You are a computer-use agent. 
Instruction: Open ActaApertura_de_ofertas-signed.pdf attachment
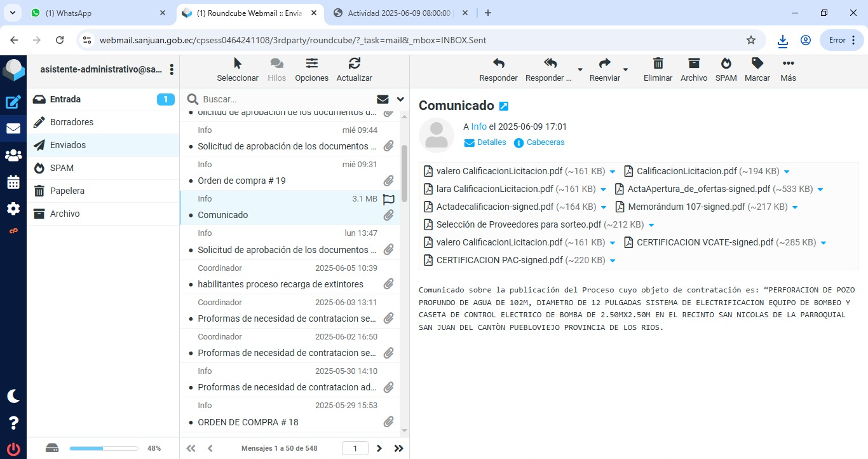coord(698,189)
